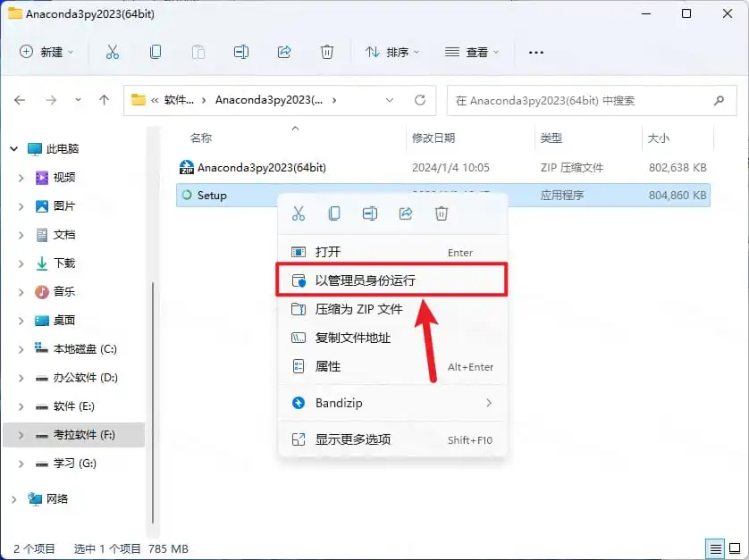Open the 新建 (New) dropdown
The height and width of the screenshot is (560, 749).
46,52
